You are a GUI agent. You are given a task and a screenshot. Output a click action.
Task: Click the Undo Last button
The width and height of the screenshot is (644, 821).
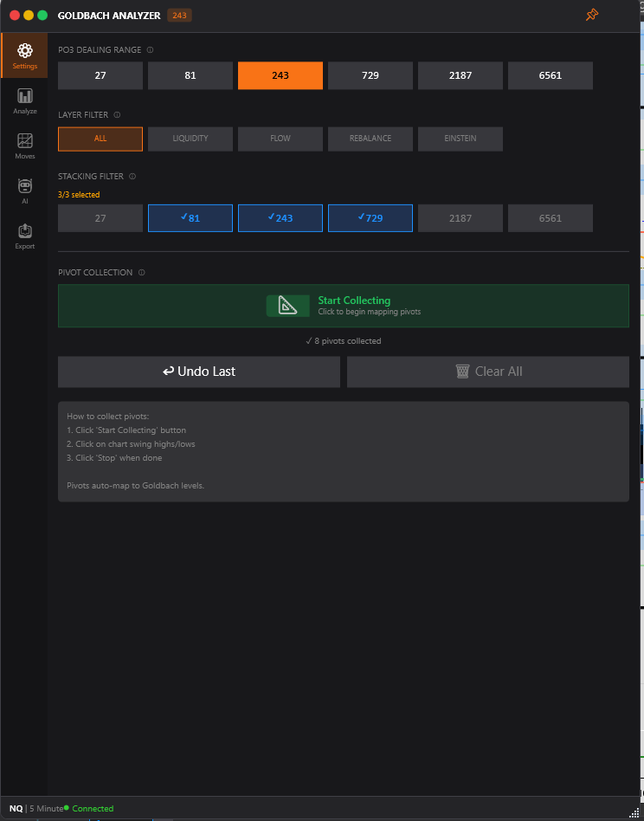(x=199, y=372)
